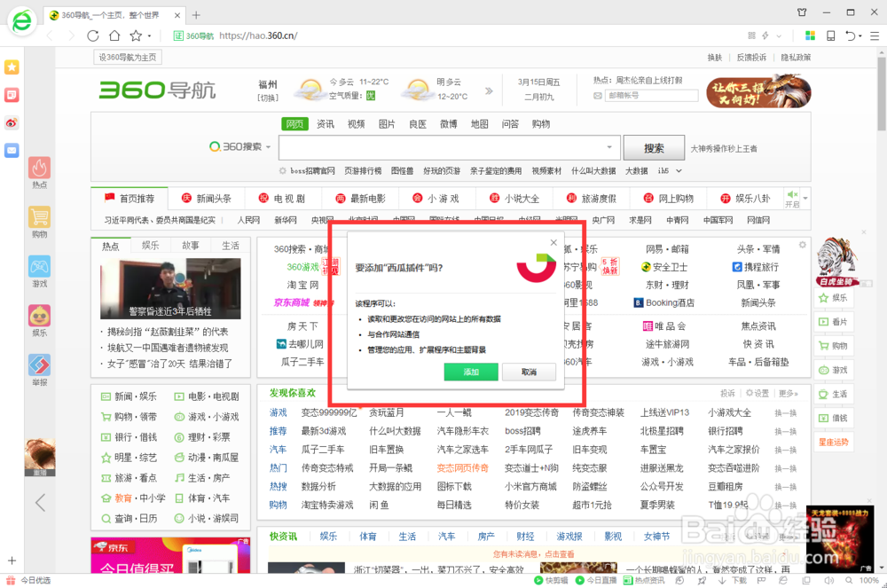
Task: Switch to 新闻头条 category tab
Action: click(x=207, y=199)
